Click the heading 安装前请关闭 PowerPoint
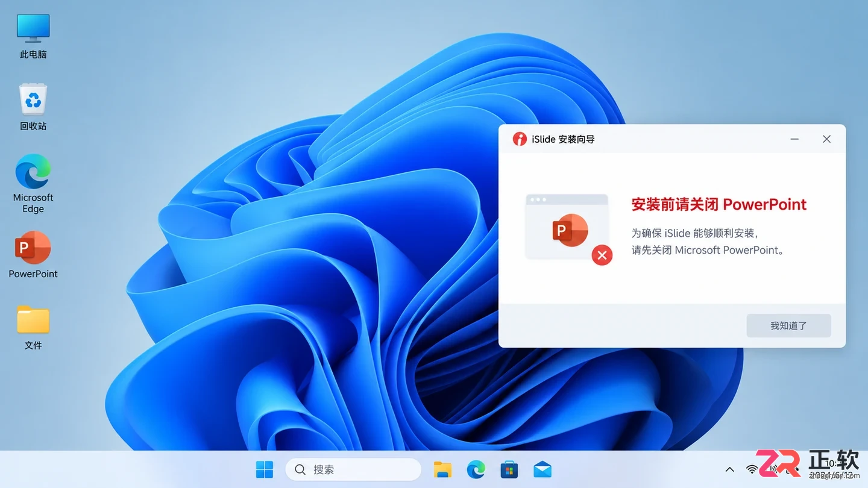The image size is (868, 488). pos(719,204)
